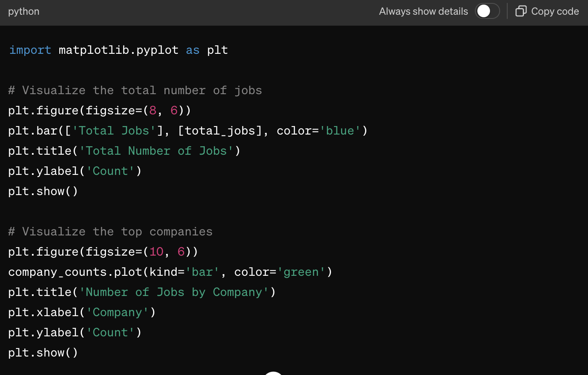Click the number 8 in figsize
The image size is (588, 375).
[x=153, y=111]
